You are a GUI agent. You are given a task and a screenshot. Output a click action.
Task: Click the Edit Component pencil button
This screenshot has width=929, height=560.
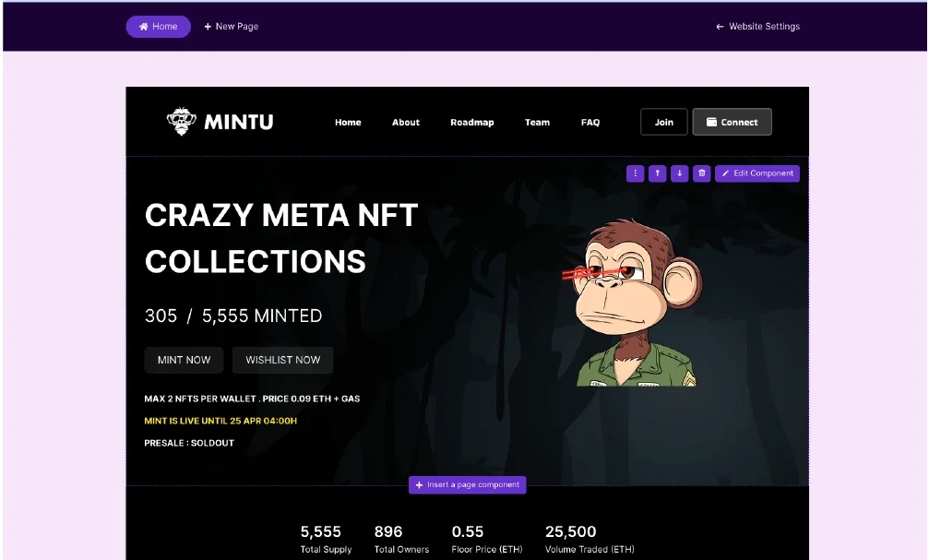click(x=757, y=173)
